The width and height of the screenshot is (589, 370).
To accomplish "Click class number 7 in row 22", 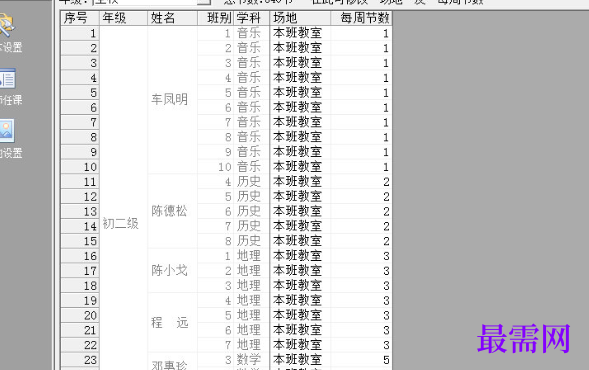I will tap(216, 345).
